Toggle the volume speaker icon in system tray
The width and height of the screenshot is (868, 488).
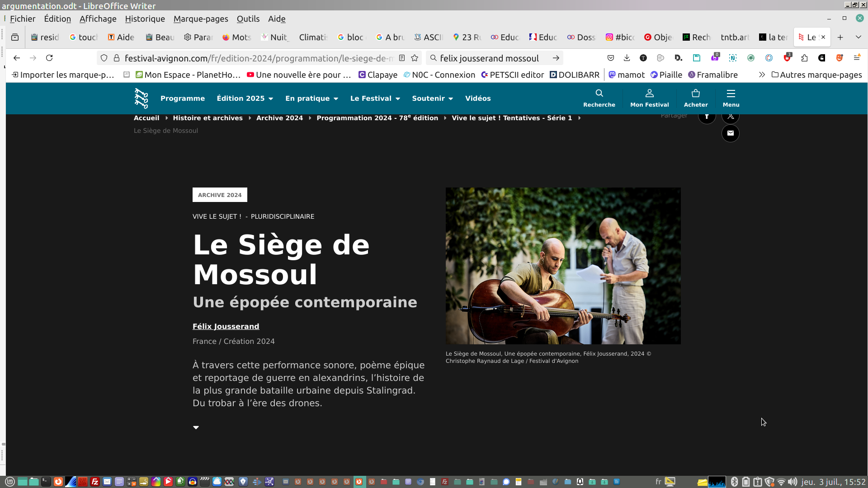coord(792,482)
